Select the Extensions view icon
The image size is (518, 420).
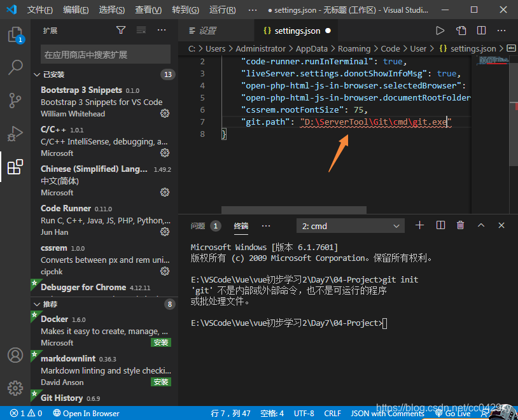[15, 167]
